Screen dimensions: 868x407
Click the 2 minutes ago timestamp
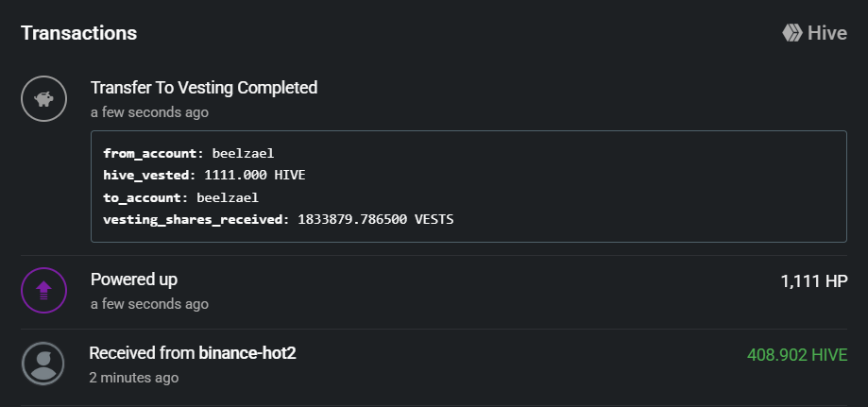pos(133,378)
